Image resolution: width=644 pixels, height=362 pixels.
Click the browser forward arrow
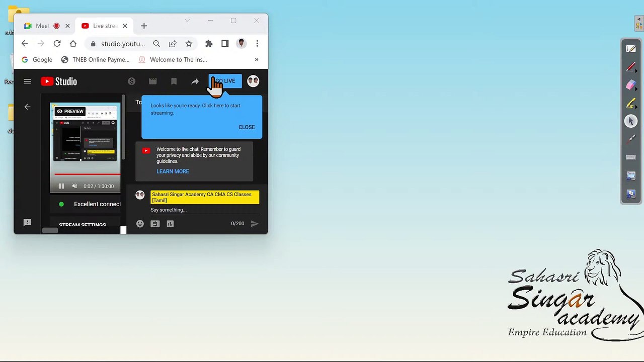coord(41,44)
